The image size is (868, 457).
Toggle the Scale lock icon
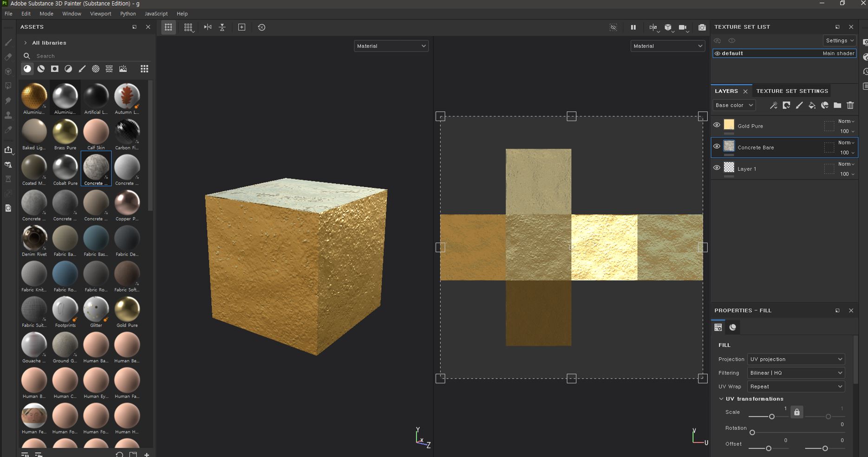click(797, 412)
